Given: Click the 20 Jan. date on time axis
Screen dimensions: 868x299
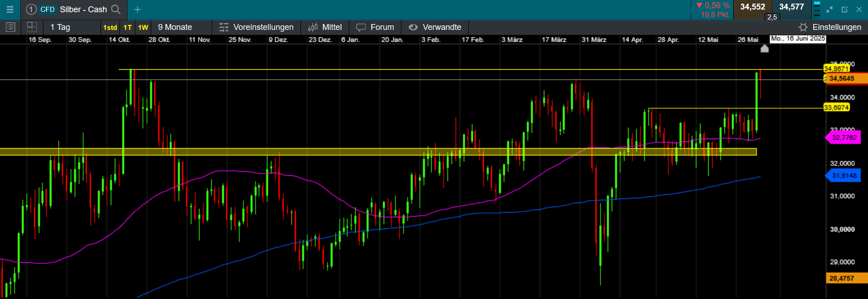Looking at the screenshot, I should click(x=392, y=39).
